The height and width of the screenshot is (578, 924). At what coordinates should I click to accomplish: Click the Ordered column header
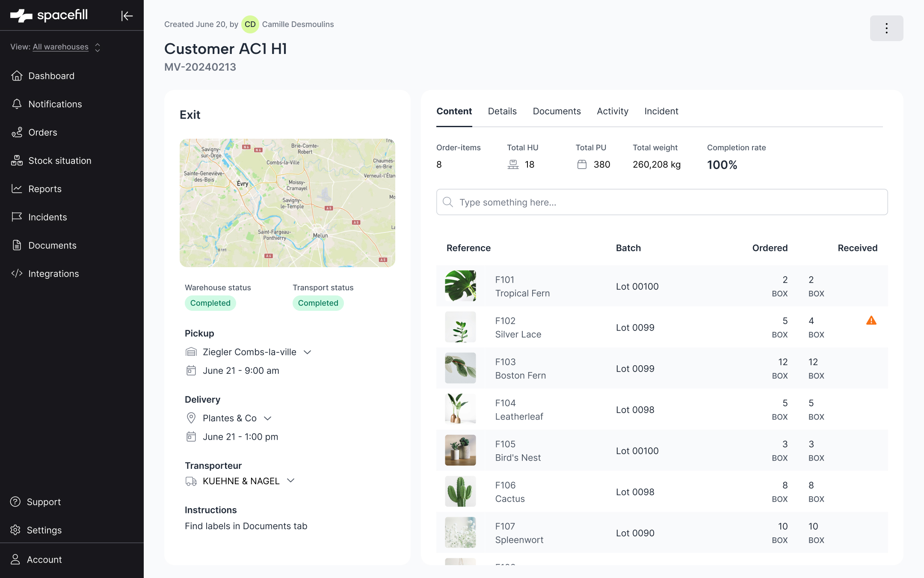click(770, 248)
